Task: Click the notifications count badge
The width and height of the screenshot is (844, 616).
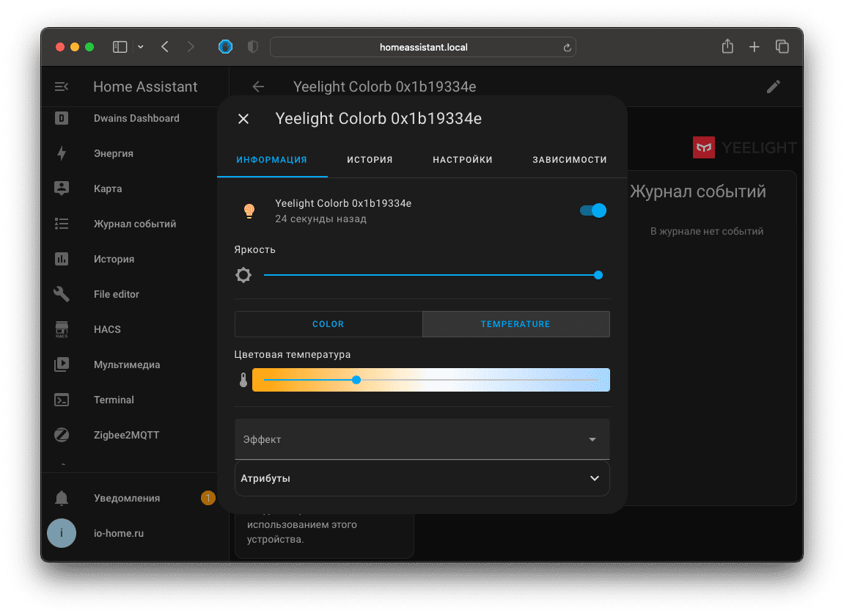Action: (x=208, y=498)
